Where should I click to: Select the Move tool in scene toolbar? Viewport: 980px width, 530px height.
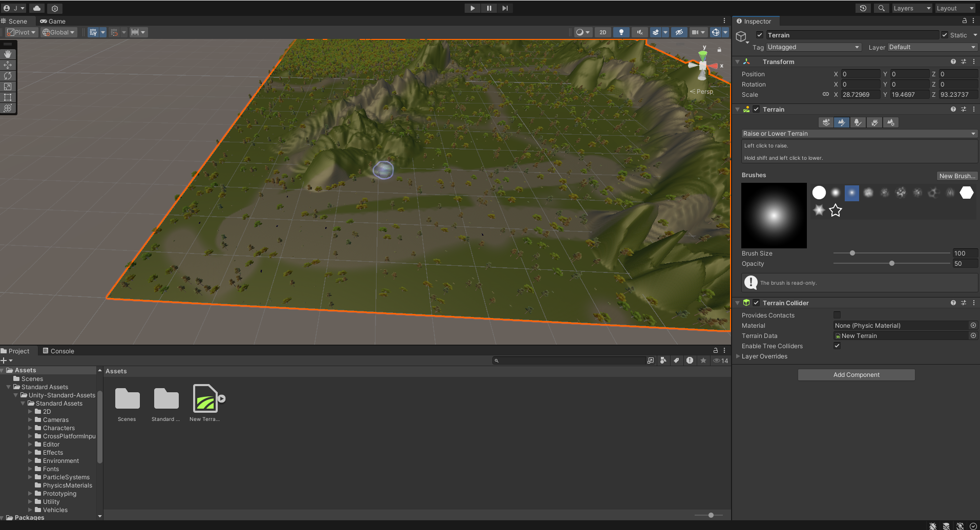coord(8,65)
